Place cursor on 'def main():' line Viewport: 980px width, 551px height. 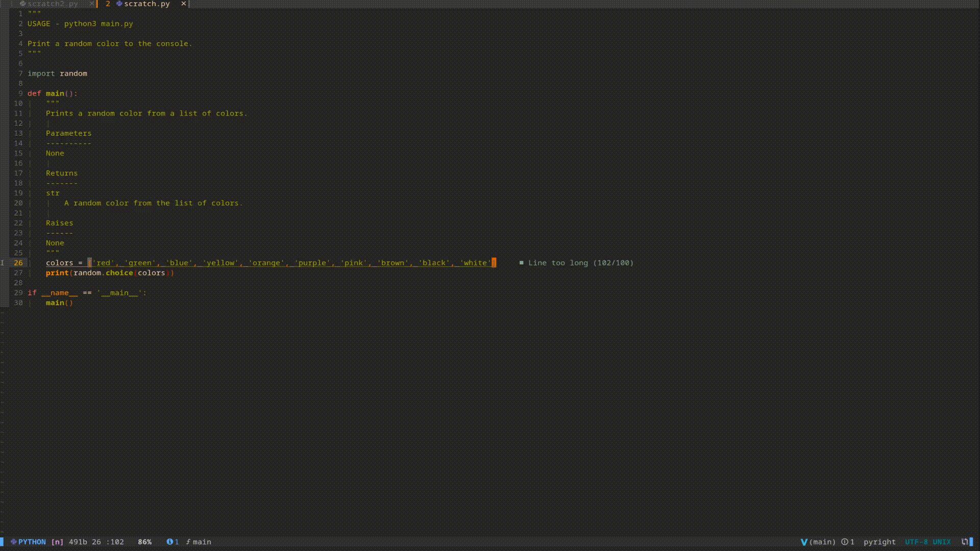(x=53, y=93)
